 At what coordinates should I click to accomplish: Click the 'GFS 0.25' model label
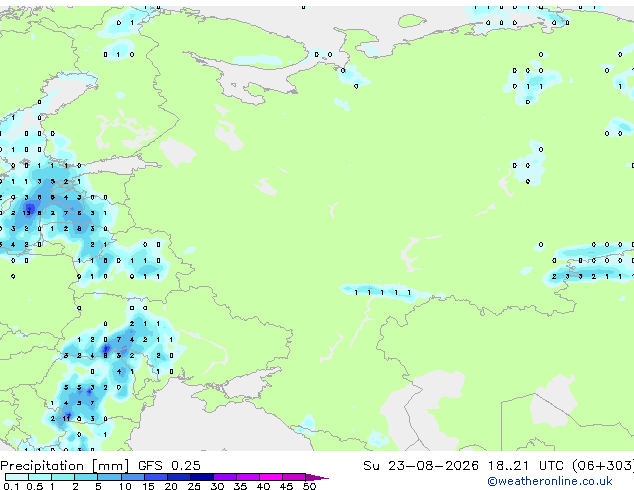point(169,466)
